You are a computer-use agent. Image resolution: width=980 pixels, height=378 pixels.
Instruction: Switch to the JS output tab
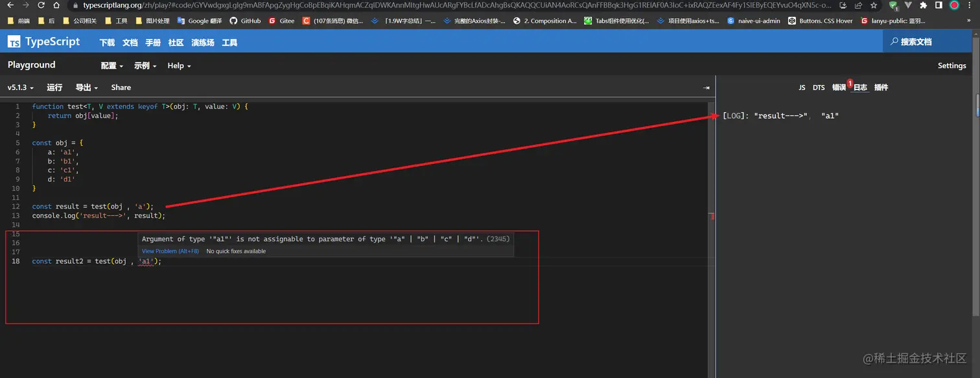(802, 88)
